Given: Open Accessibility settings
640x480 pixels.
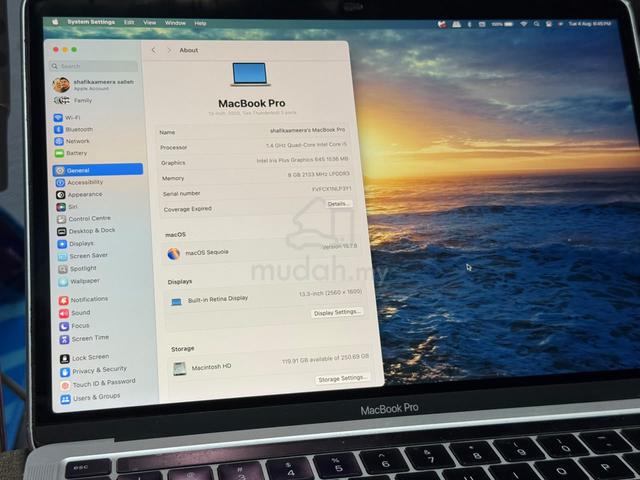Looking at the screenshot, I should pos(80,182).
